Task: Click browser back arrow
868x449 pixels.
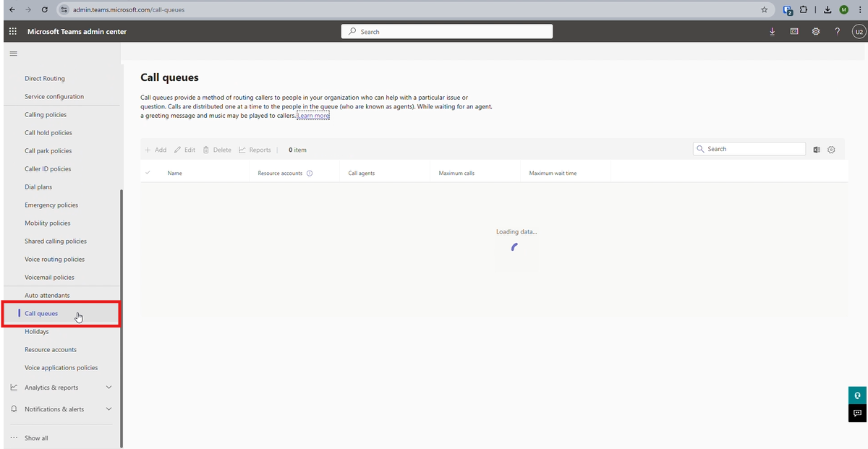Action: tap(11, 10)
